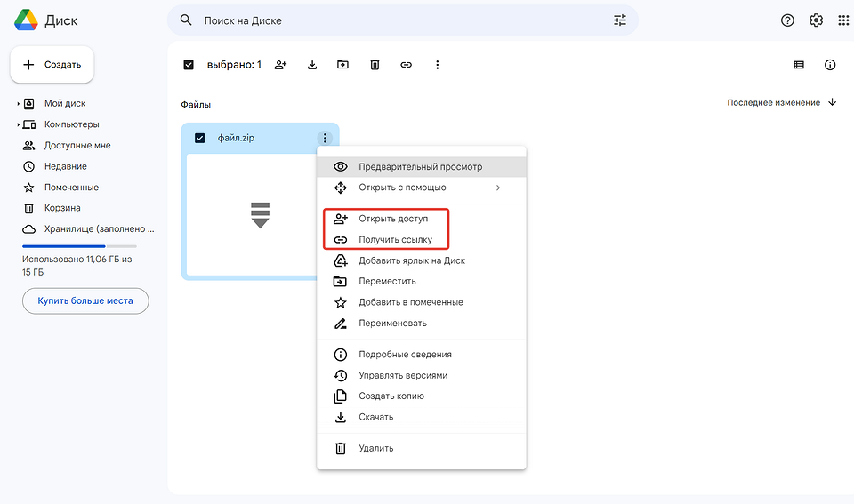Click toolbar share person-plus icon

[280, 65]
